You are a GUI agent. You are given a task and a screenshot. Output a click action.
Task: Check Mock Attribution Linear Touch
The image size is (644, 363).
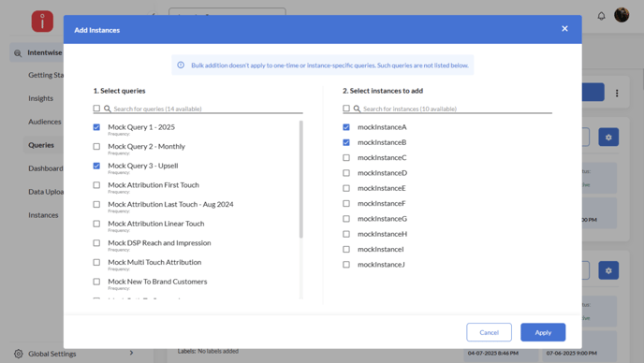96,224
